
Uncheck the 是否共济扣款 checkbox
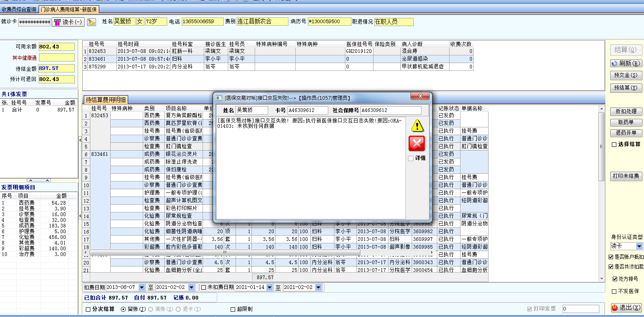pos(611,267)
